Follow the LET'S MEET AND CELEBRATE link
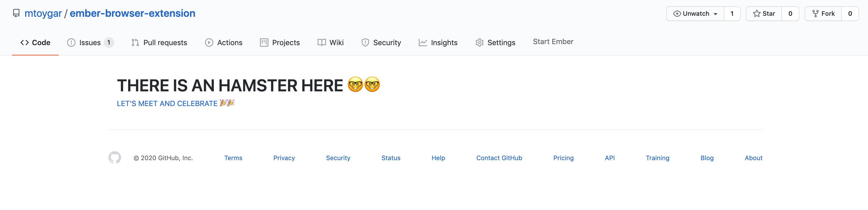Screen dimensions: 868x210 point(176,103)
